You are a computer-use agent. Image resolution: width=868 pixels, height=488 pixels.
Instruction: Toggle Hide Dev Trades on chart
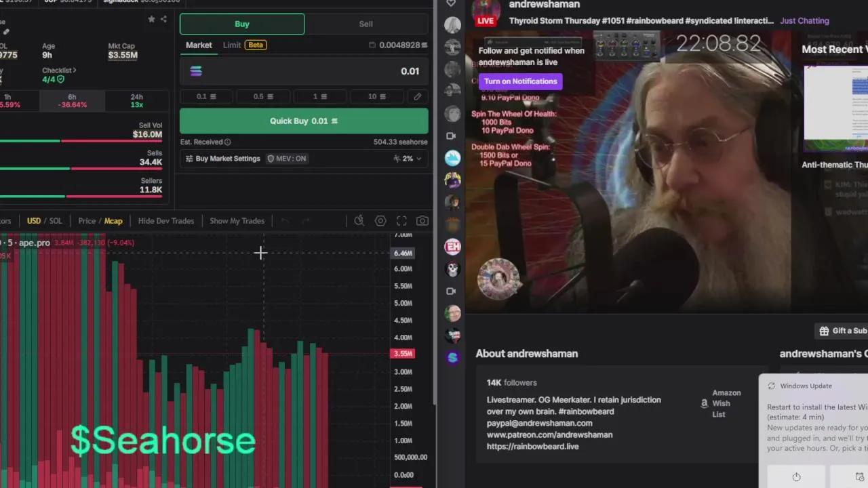pos(166,221)
